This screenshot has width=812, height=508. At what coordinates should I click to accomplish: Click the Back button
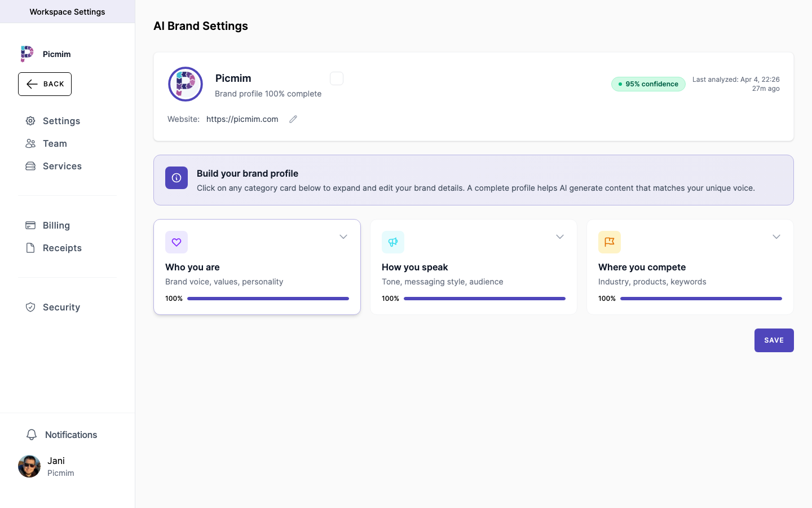click(x=45, y=84)
